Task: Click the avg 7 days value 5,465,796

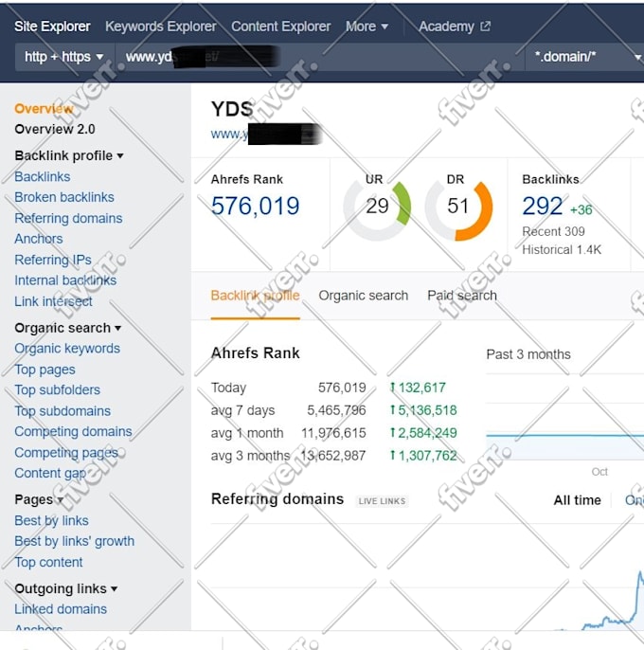Action: [x=336, y=410]
